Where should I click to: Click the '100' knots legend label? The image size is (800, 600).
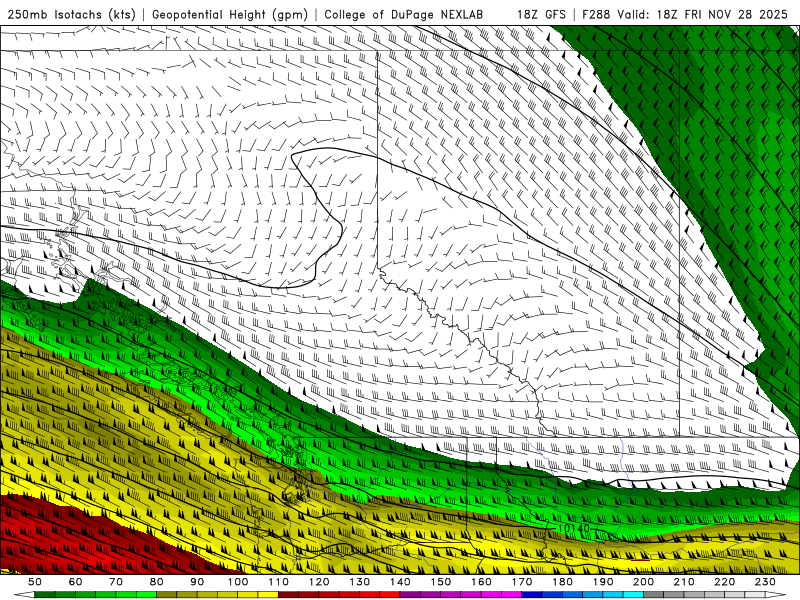click(238, 582)
